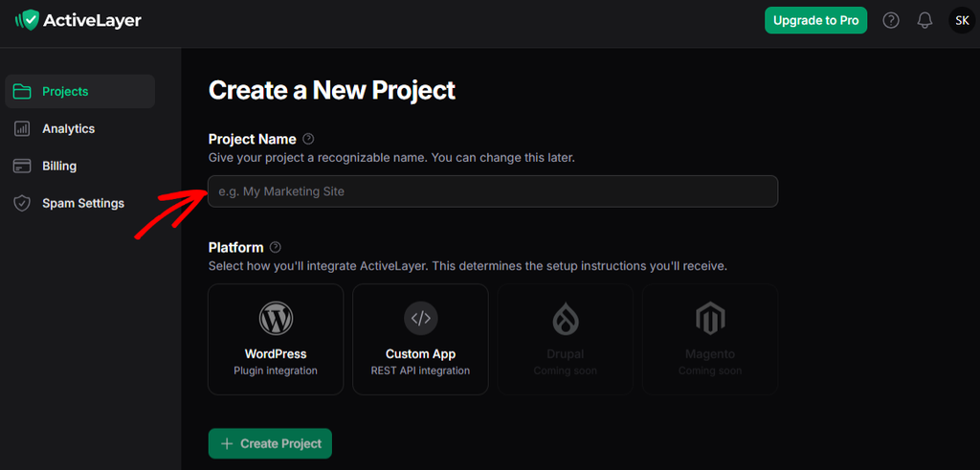The width and height of the screenshot is (980, 470).
Task: Click the 'You can change this later' hint
Action: (503, 158)
